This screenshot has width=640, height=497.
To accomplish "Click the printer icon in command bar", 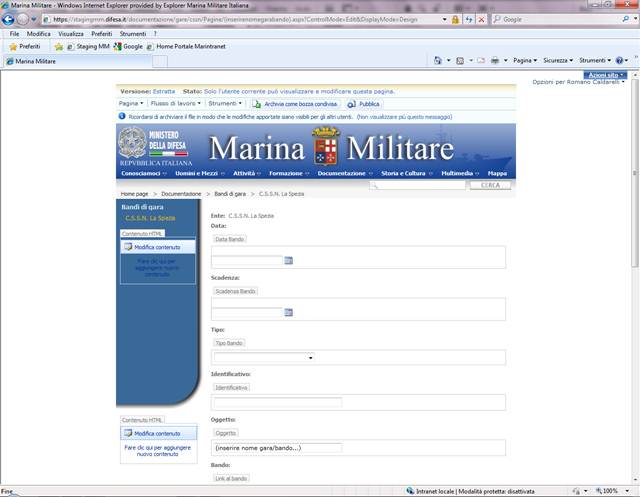I will 495,61.
